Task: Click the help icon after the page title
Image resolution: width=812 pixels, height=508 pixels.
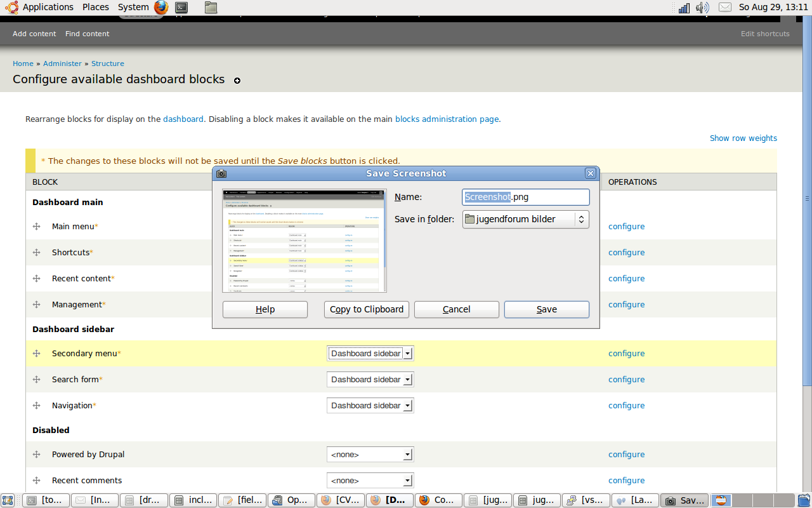Action: coord(237,81)
